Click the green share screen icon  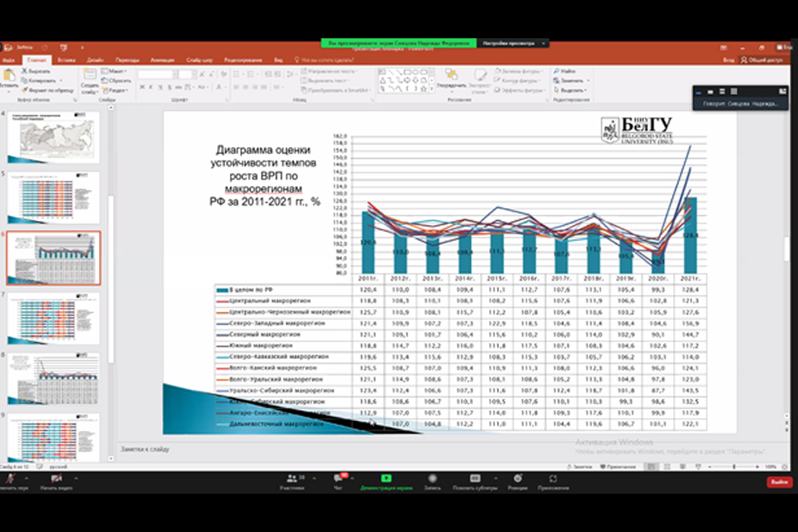coord(385,478)
